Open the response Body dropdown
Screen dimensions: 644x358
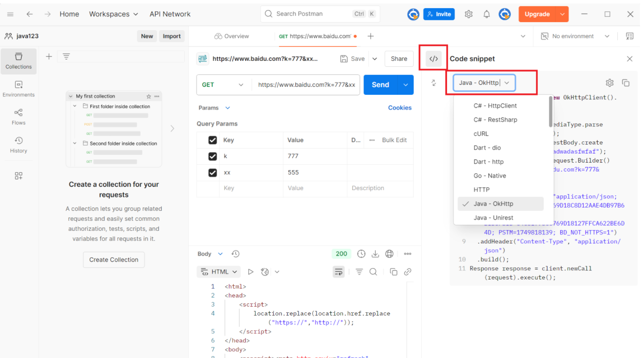210,254
